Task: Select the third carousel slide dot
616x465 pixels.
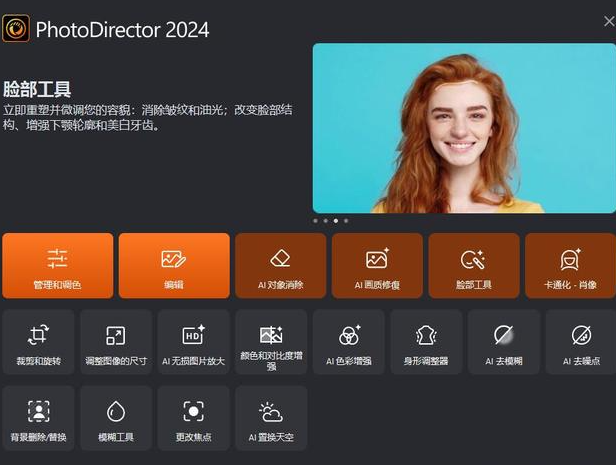Action: click(336, 221)
